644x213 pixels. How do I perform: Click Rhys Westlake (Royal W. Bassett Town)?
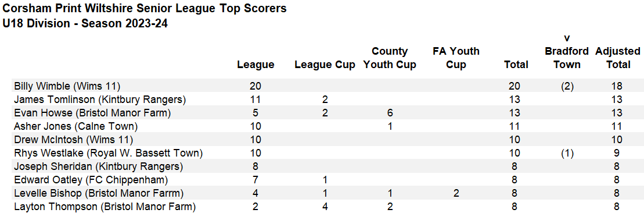[109, 153]
